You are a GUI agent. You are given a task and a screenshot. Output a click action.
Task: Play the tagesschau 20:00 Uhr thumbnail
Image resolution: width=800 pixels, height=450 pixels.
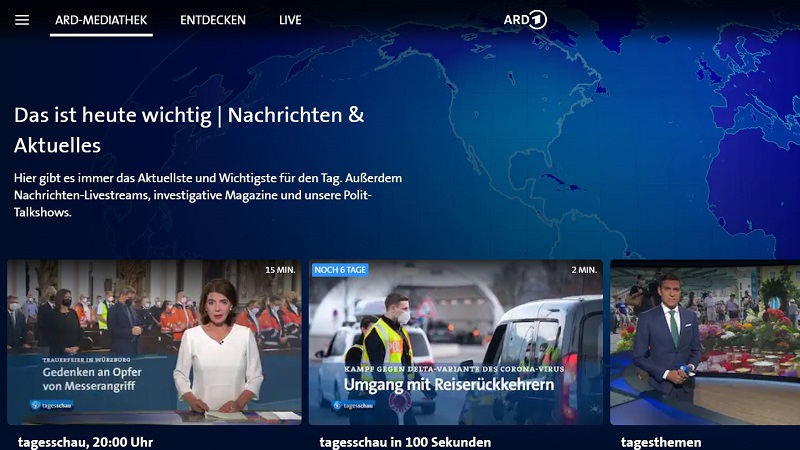click(154, 342)
